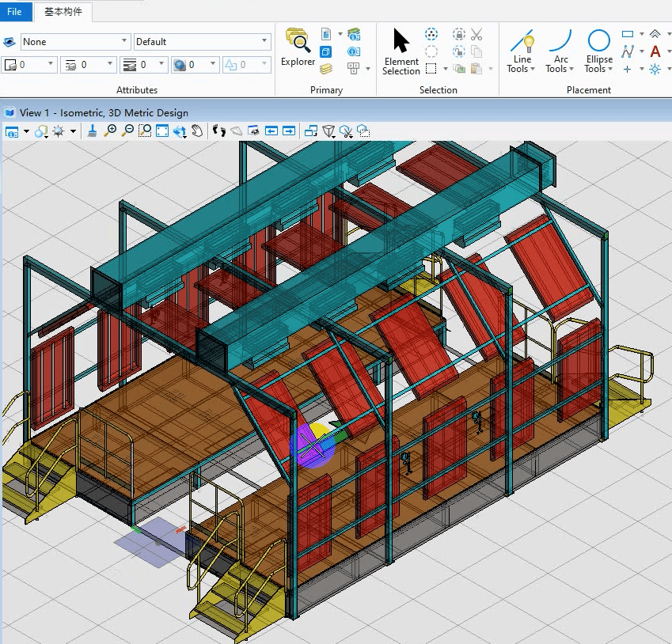Viewport: 672px width, 644px height.
Task: Open the Ellipse Tools dropdown
Action: pos(598,51)
